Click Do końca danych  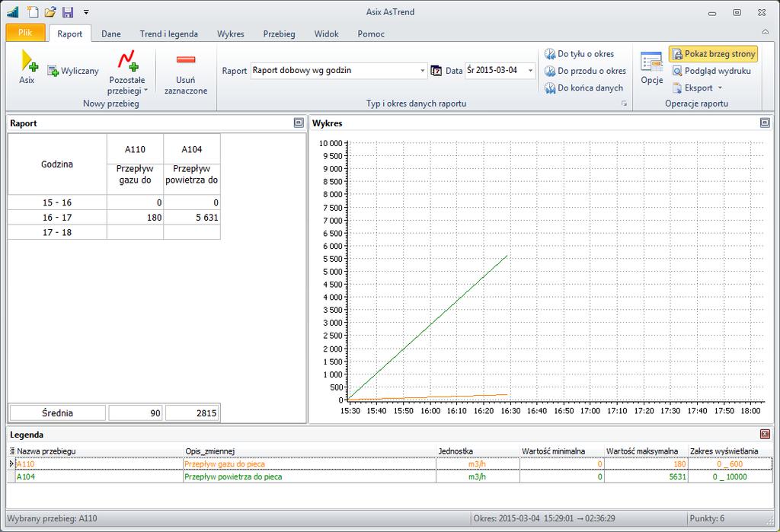click(x=583, y=88)
